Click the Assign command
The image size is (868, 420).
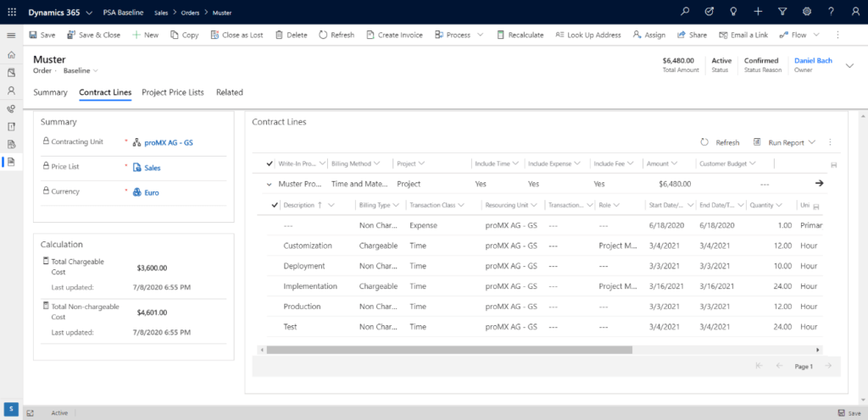pos(649,35)
